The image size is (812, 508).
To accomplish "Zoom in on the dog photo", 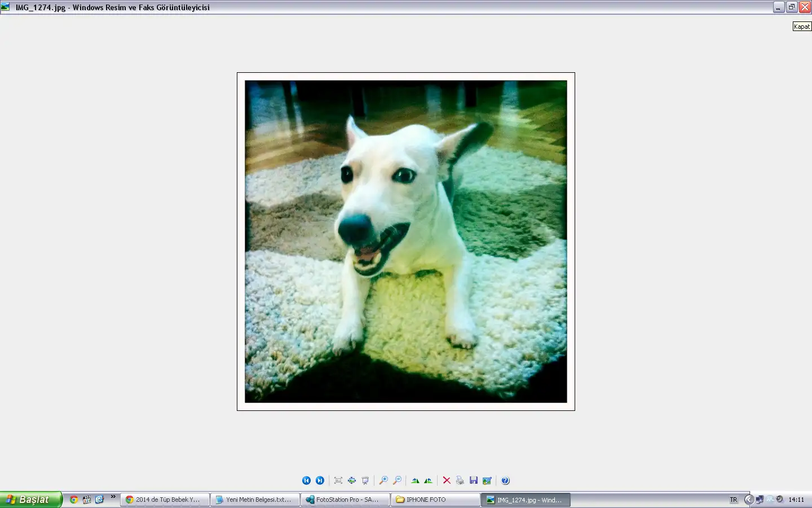I will pyautogui.click(x=383, y=480).
